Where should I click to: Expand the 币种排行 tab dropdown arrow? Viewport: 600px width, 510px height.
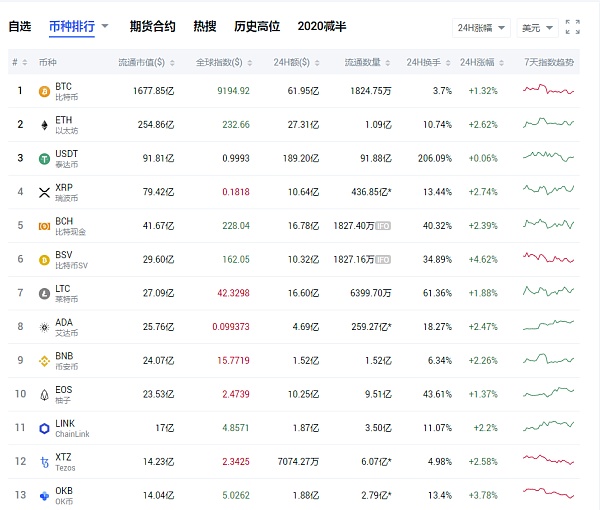point(104,27)
